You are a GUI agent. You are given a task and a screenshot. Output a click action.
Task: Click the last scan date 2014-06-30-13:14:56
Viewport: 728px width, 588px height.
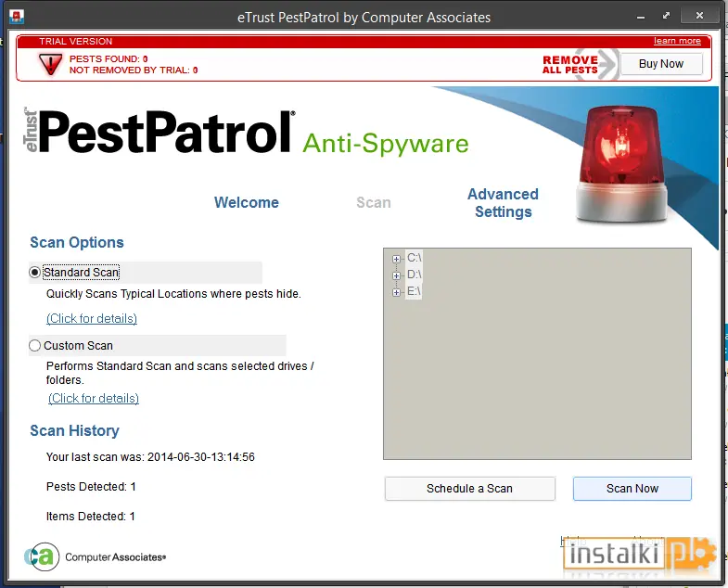201,457
